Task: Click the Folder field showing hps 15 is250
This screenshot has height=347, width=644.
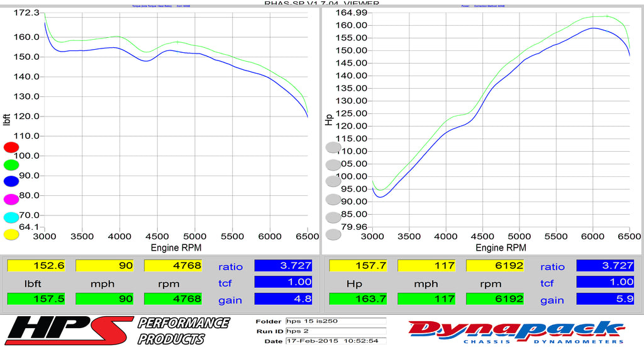Action: (335, 321)
